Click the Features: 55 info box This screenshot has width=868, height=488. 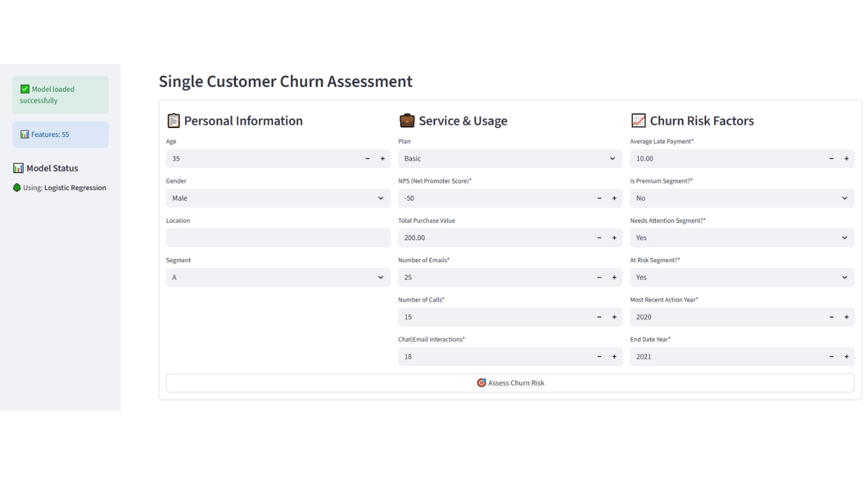[x=60, y=134]
